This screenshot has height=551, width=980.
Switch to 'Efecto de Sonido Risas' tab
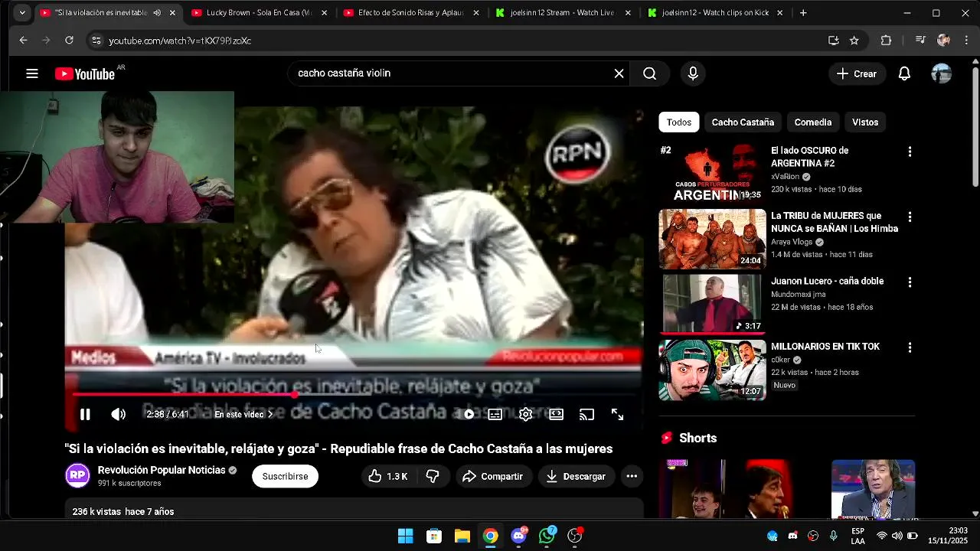tap(411, 13)
